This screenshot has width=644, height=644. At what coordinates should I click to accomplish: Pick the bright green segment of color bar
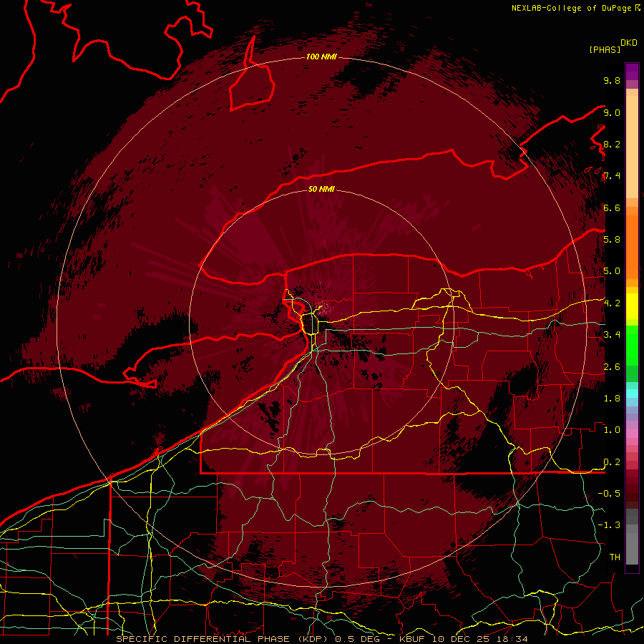(632, 346)
